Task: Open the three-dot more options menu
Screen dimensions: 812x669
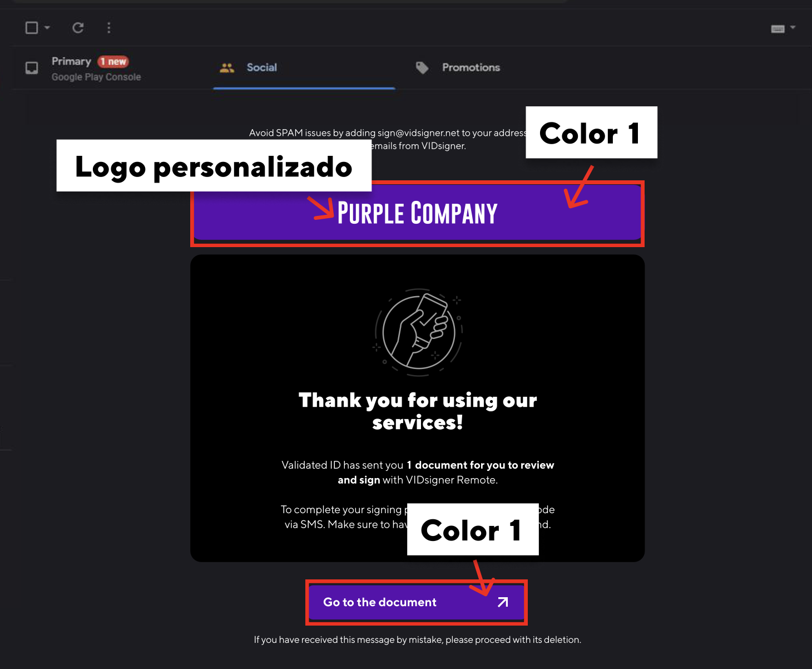Action: click(109, 27)
